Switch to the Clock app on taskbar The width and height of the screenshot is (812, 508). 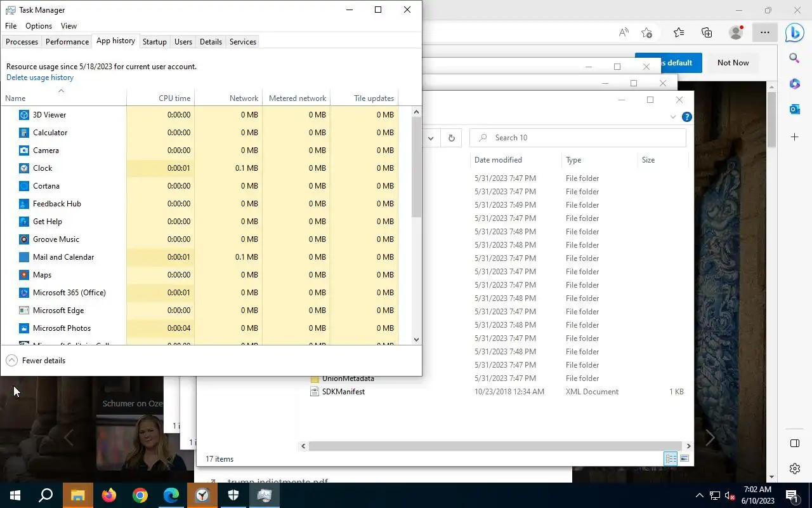coord(202,495)
